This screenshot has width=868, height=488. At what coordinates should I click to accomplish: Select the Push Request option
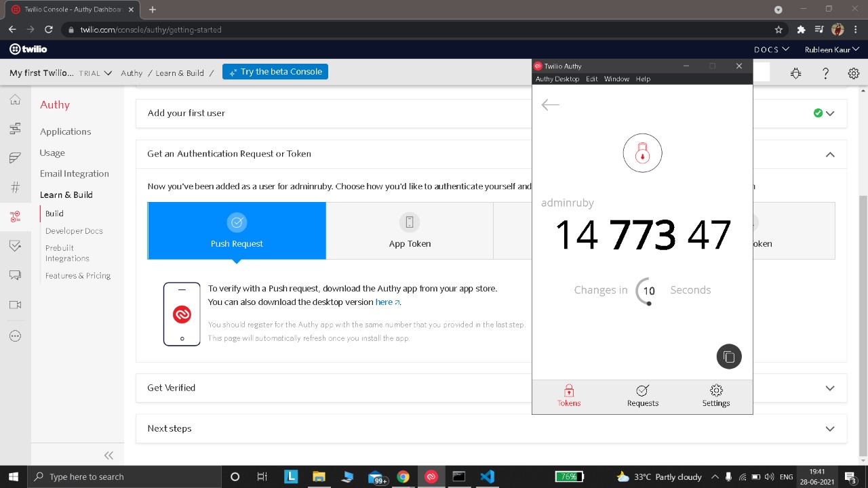[237, 230]
